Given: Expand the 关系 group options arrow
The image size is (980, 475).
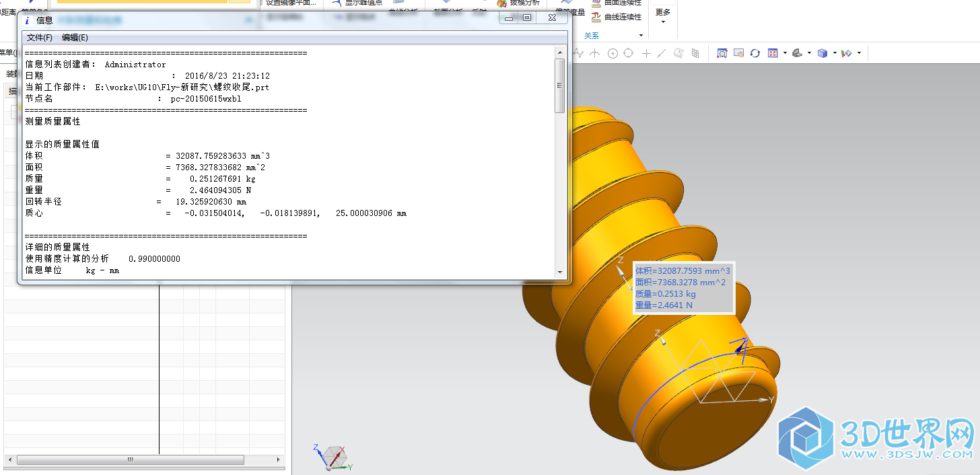Looking at the screenshot, I should (641, 36).
